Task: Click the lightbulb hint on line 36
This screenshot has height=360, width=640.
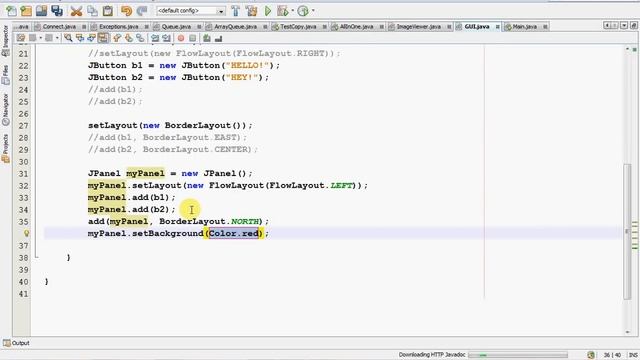Action: coord(26,233)
